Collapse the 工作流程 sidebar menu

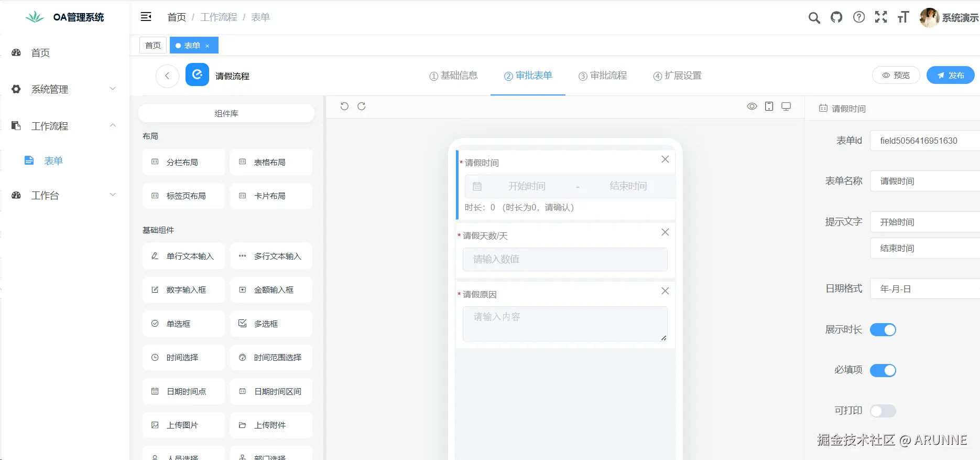(x=64, y=126)
